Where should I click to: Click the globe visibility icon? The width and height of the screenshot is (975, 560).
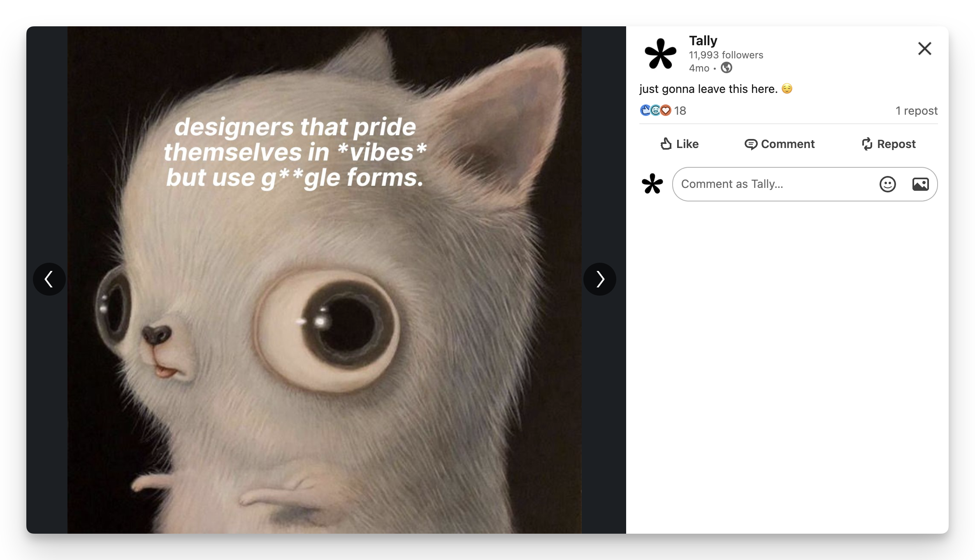tap(727, 68)
